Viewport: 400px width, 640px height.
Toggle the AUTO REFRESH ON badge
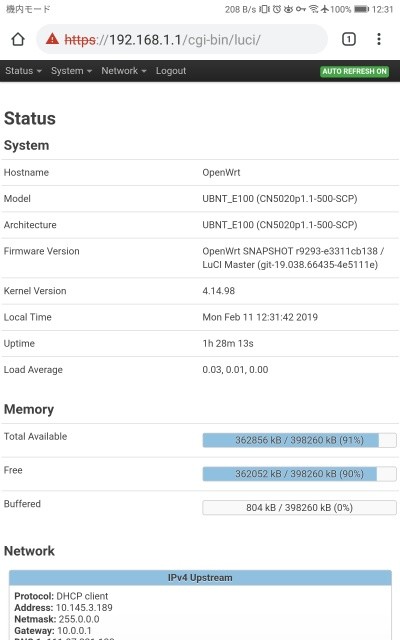pos(354,71)
